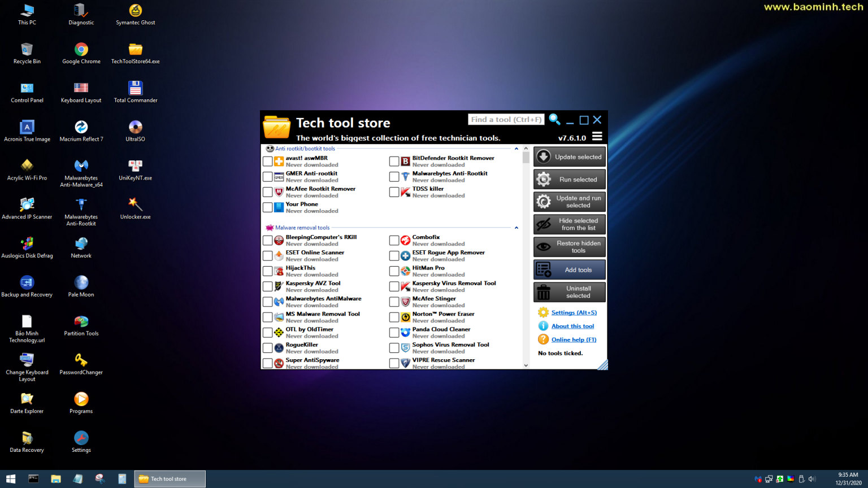Screen dimensions: 868x488
Task: Click the Uninstall selected button
Action: [x=570, y=292]
